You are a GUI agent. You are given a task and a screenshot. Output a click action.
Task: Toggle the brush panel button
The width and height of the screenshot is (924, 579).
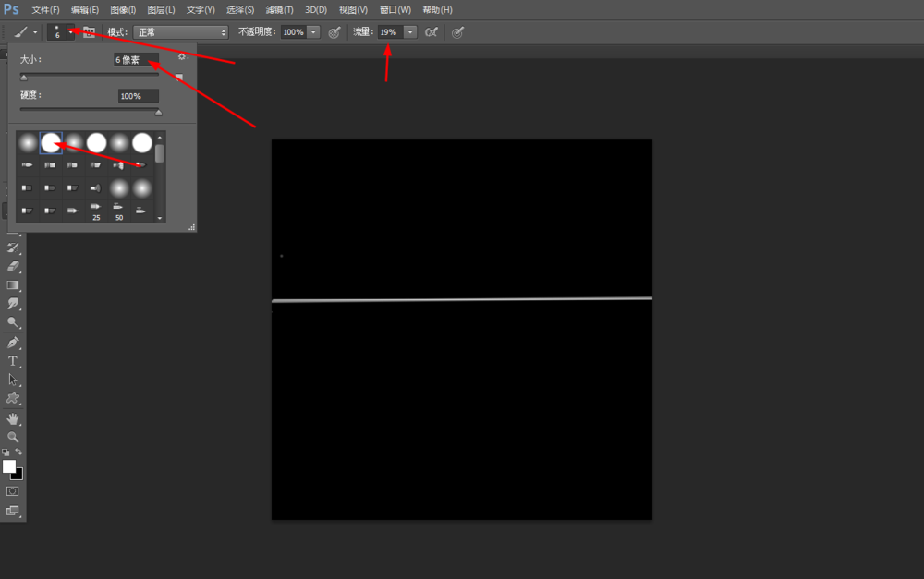coord(89,32)
